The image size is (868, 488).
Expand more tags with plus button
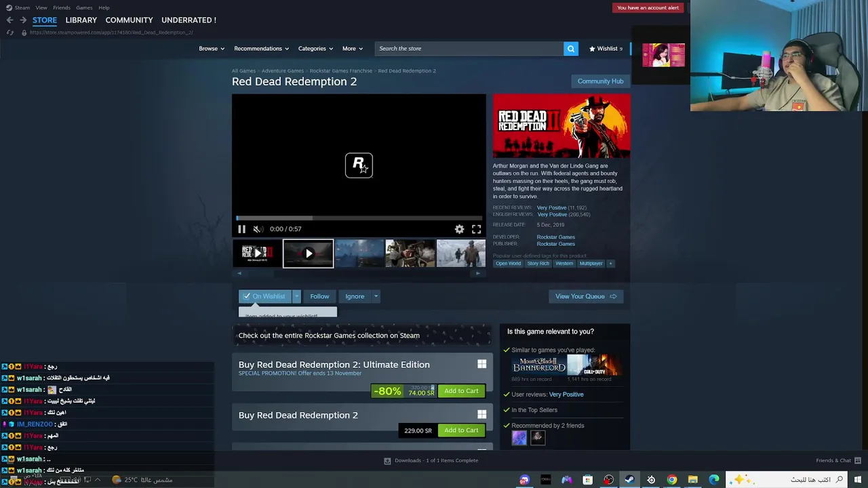(x=610, y=264)
